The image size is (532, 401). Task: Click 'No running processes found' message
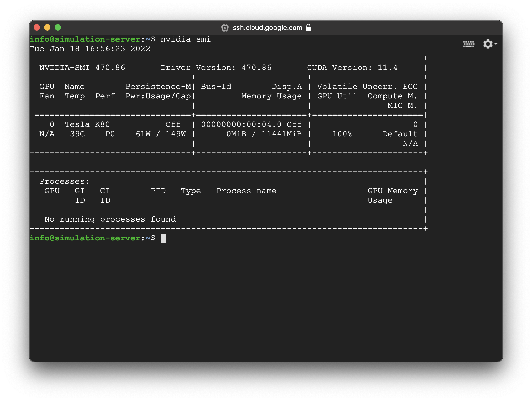[x=110, y=219]
